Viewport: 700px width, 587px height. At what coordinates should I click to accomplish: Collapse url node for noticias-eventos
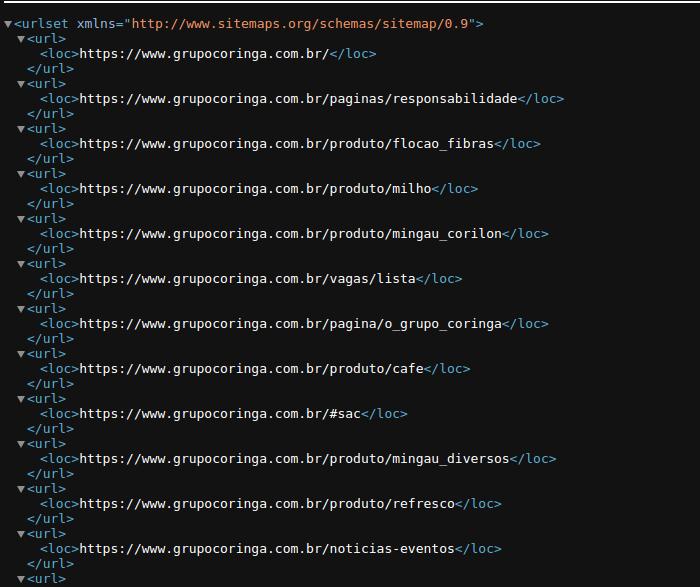click(x=21, y=534)
